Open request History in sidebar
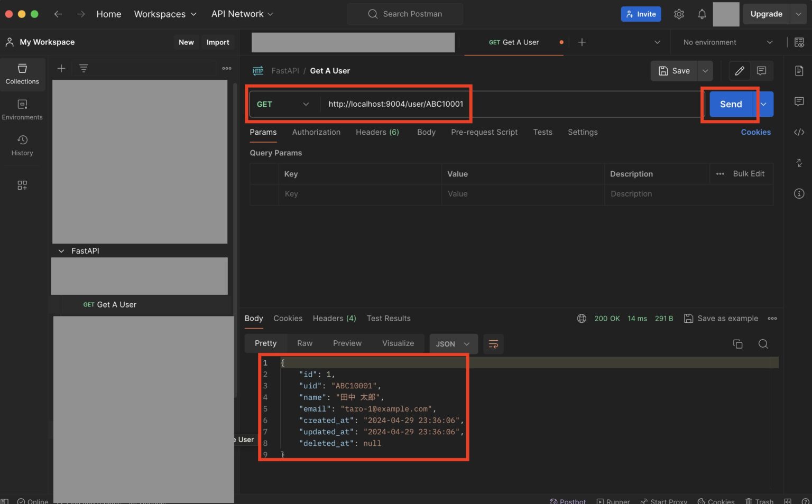Viewport: 812px width, 504px height. 22,145
